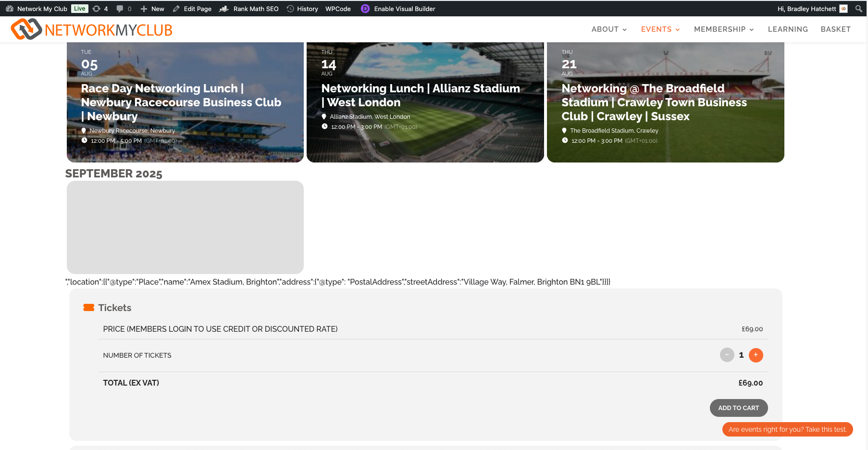Expand the ABOUT menu chevron
This screenshot has height=450, width=868.
click(x=625, y=30)
